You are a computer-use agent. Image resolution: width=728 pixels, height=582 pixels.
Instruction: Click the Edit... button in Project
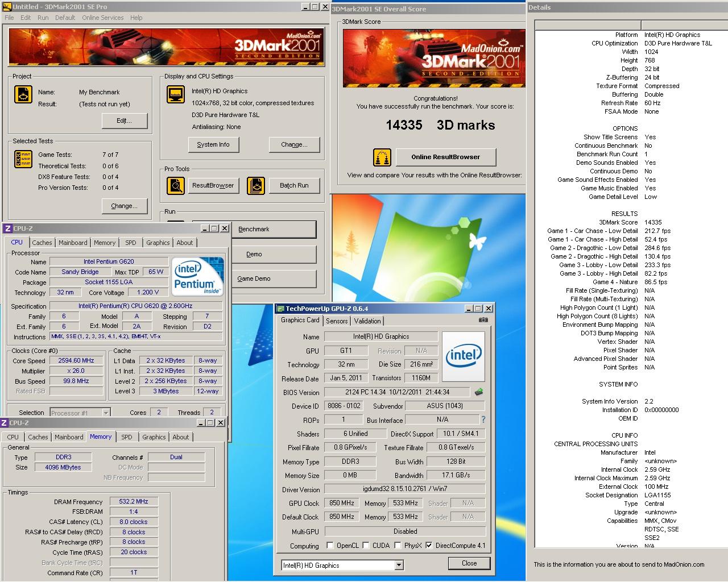point(124,121)
